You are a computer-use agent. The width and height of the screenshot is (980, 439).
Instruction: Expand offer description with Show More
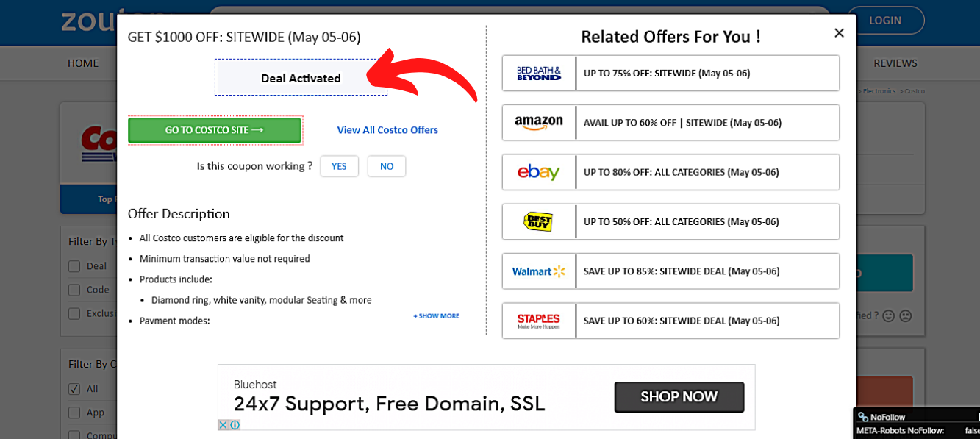(436, 316)
